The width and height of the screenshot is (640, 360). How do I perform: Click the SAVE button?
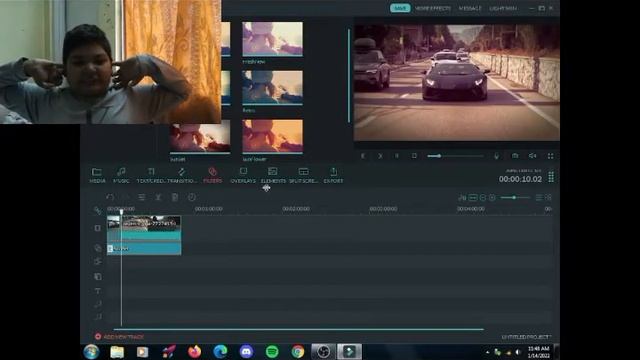tap(400, 8)
